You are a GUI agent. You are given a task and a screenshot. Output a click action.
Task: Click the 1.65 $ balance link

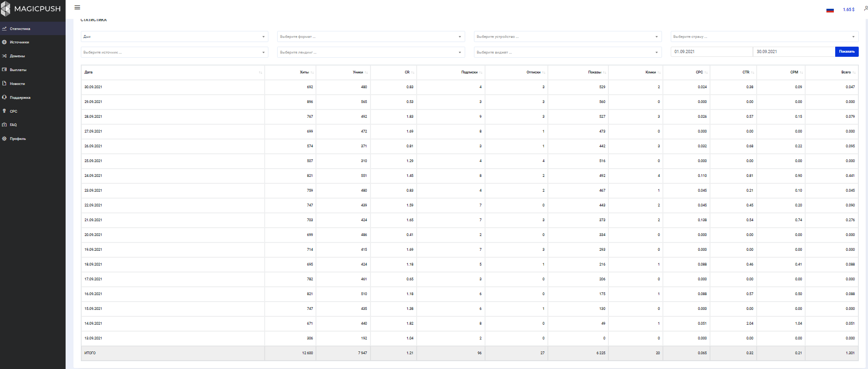[x=848, y=10]
